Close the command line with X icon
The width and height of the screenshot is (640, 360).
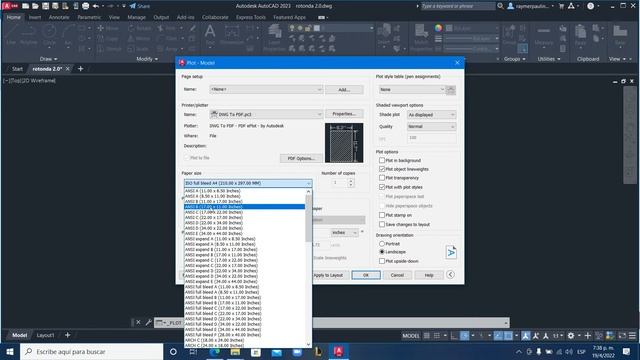(x=138, y=322)
